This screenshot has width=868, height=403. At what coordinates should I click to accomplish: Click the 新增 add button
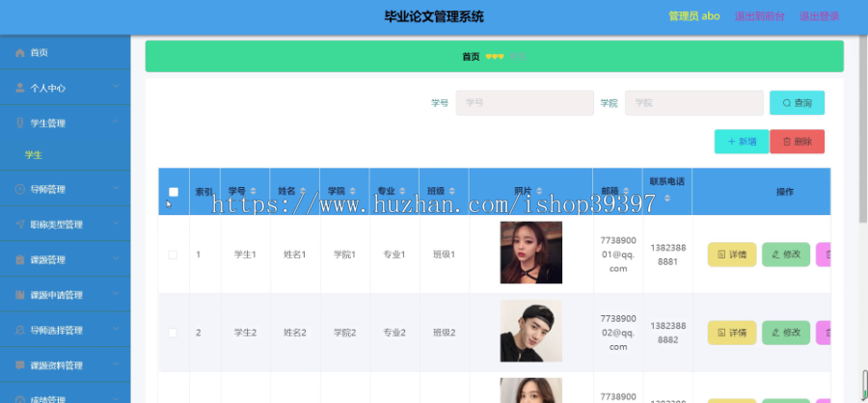pyautogui.click(x=742, y=142)
